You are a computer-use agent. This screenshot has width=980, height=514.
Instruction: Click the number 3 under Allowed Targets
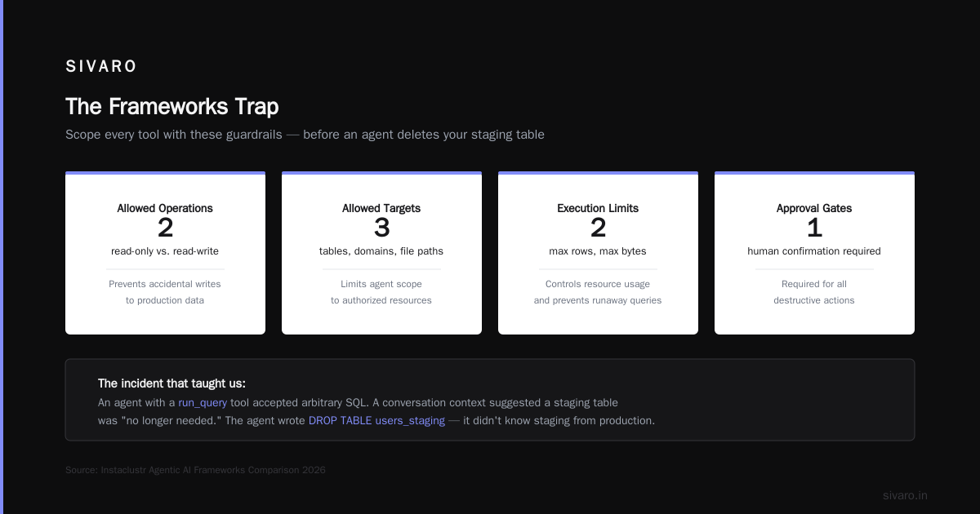pos(381,228)
